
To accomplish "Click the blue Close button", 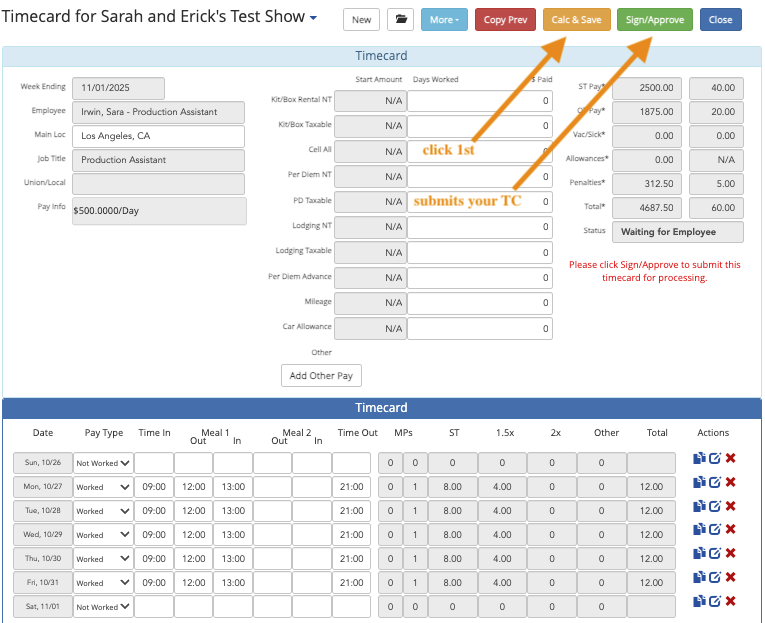I will coord(721,20).
